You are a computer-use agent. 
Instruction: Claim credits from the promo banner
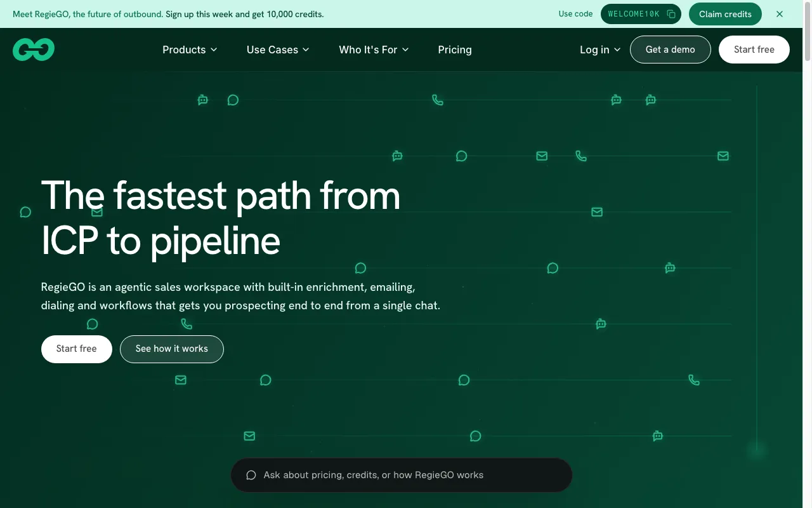coord(725,14)
